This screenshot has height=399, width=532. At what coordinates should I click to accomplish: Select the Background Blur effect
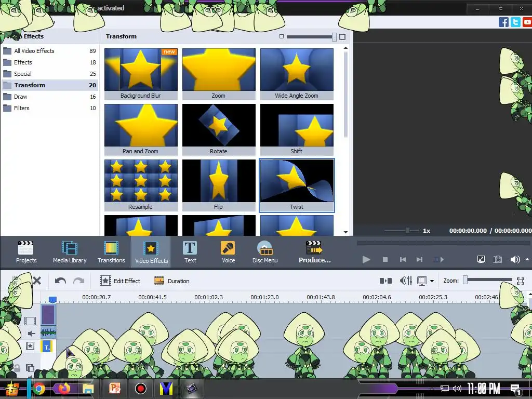click(x=141, y=74)
